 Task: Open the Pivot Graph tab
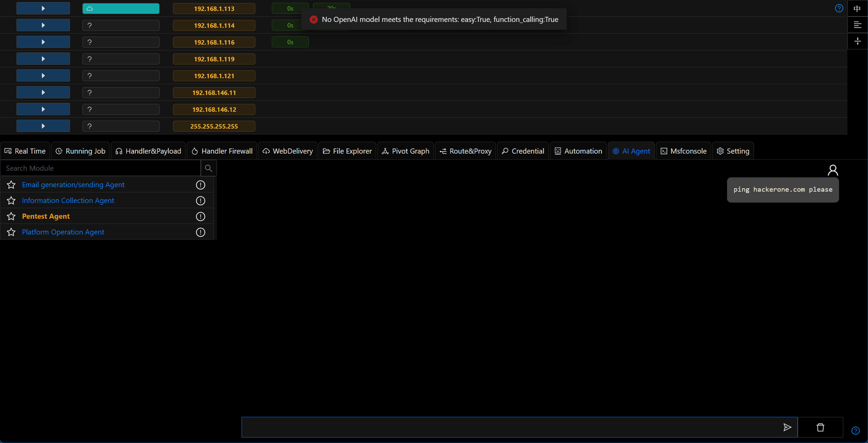pyautogui.click(x=406, y=151)
